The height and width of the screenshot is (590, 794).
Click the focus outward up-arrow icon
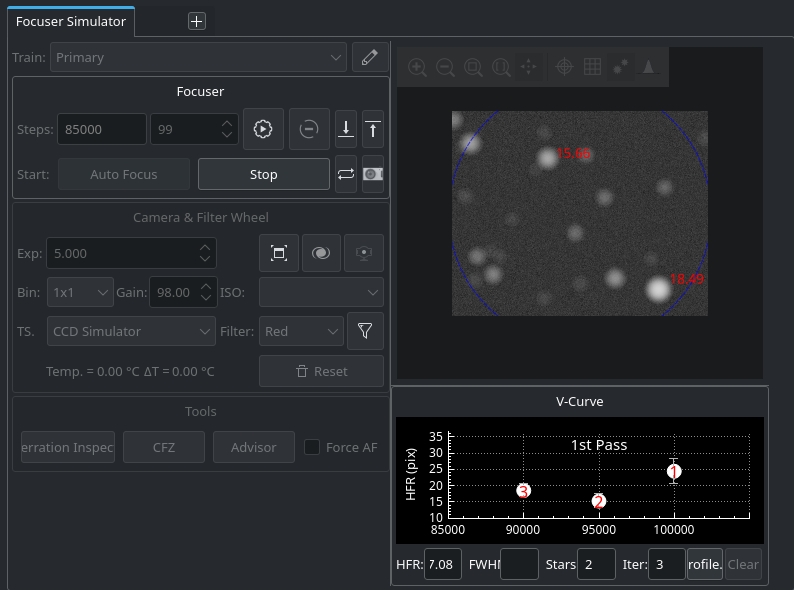click(x=373, y=129)
